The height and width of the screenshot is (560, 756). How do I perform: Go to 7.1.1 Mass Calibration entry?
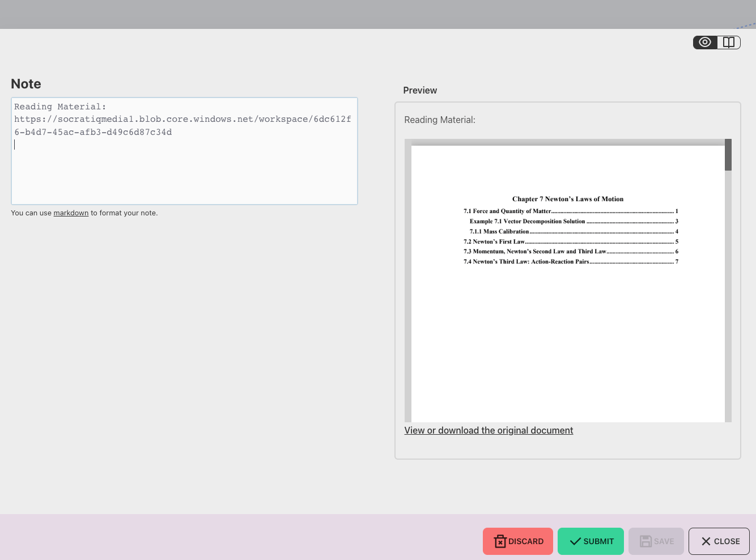499,231
